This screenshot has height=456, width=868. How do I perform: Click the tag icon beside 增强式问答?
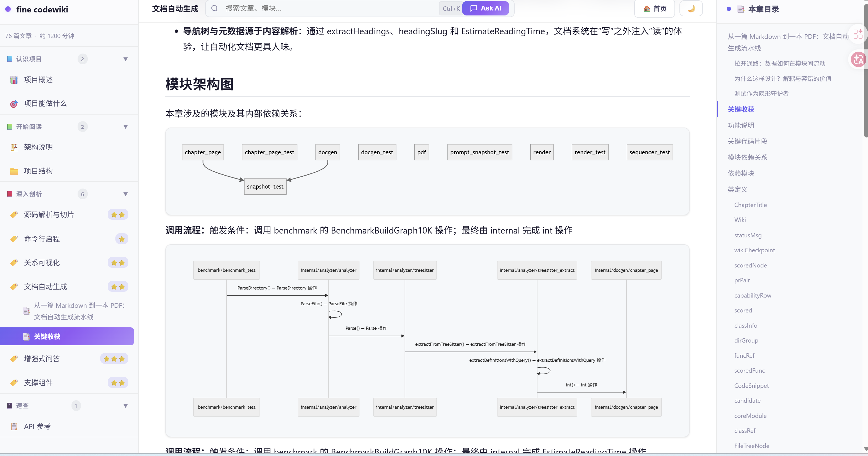14,359
